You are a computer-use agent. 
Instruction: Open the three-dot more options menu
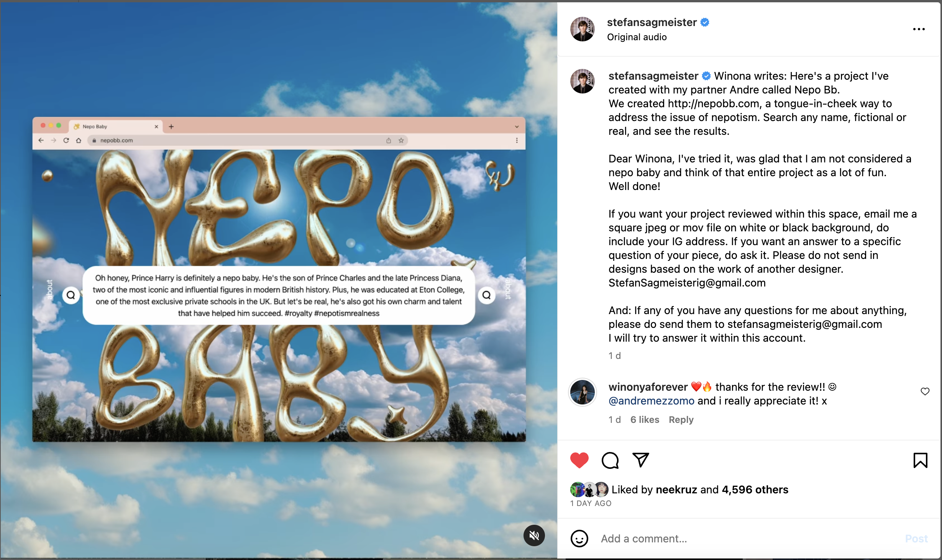tap(919, 29)
